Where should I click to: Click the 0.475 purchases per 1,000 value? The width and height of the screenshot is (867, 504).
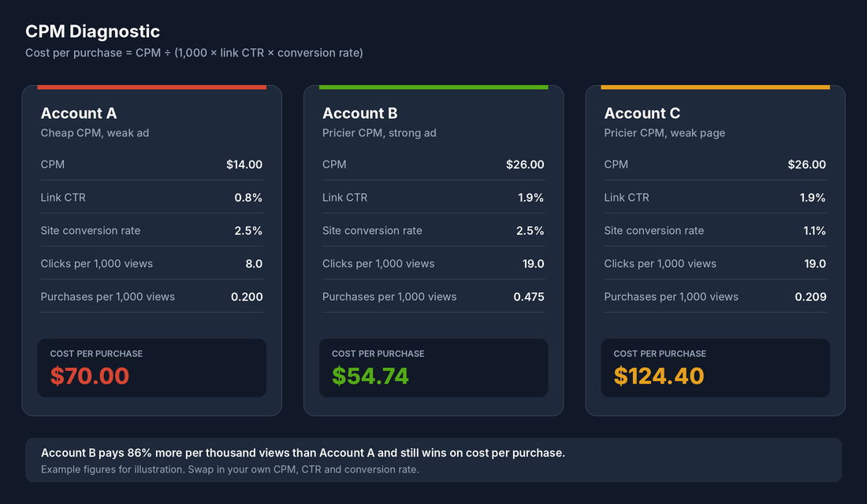tap(529, 298)
